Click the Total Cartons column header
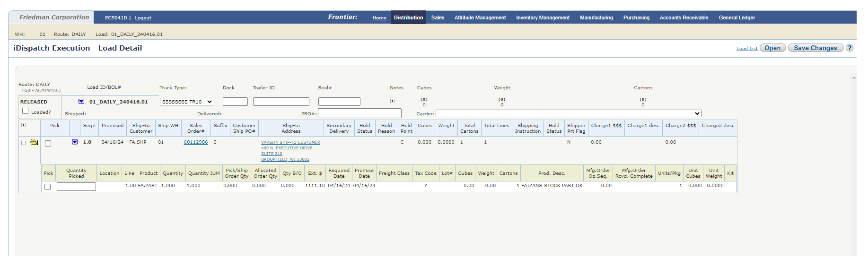 point(469,129)
